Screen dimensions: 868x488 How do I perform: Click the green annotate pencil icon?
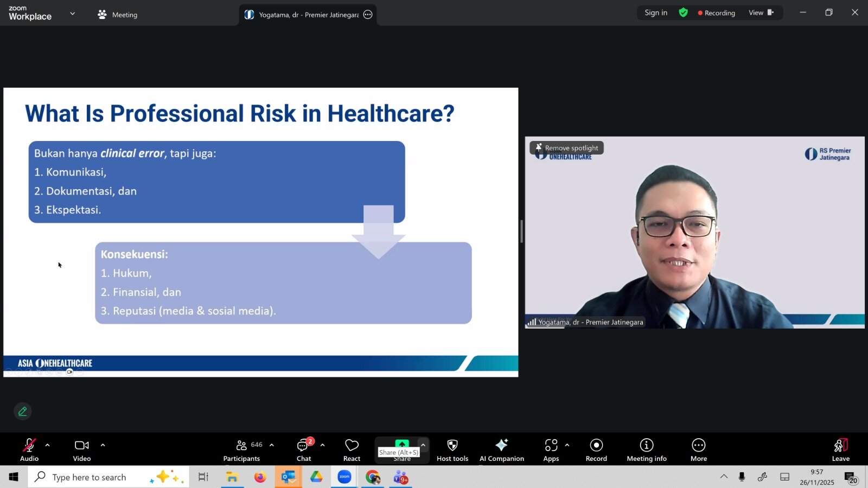(23, 412)
